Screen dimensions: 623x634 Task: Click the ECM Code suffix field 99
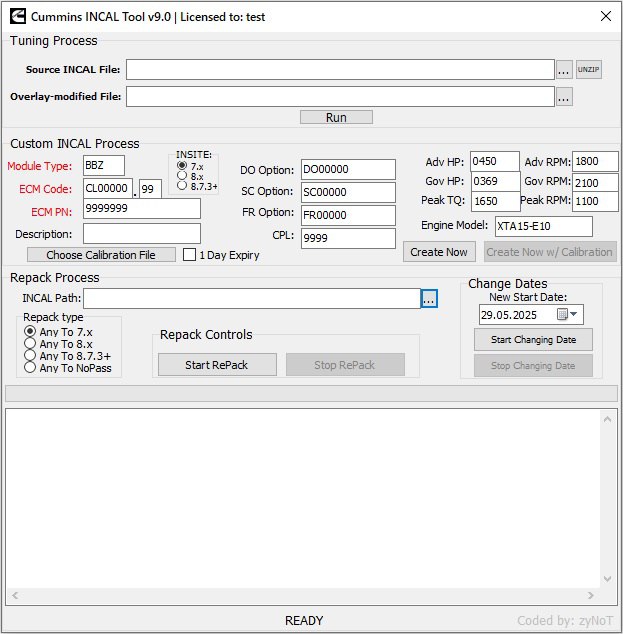pos(150,189)
